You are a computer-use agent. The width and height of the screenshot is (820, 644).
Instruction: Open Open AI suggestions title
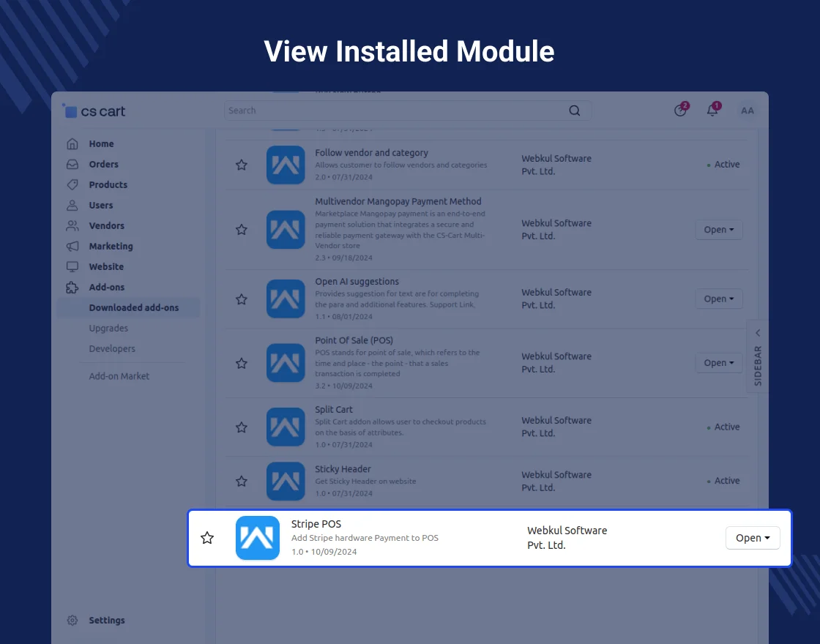[357, 281]
